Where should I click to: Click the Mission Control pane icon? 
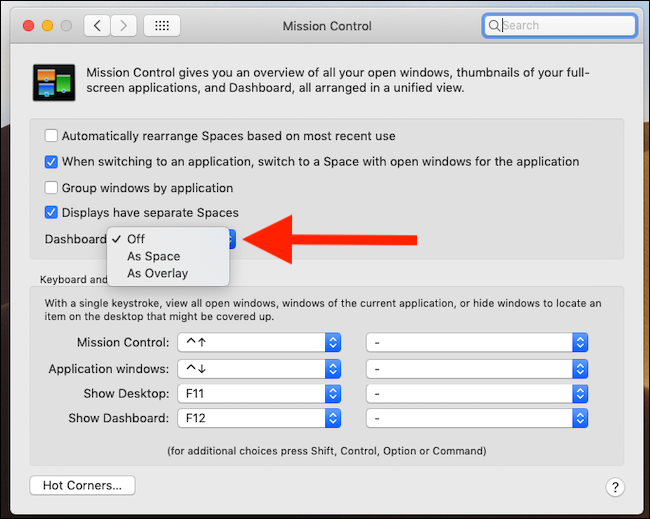(x=54, y=82)
